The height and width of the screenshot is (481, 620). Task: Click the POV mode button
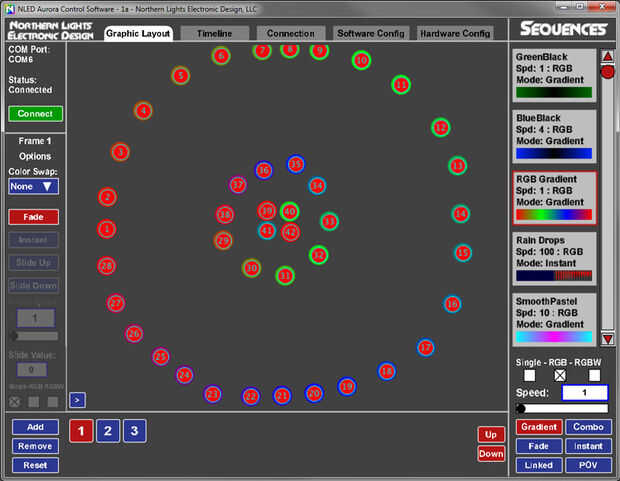pos(588,465)
